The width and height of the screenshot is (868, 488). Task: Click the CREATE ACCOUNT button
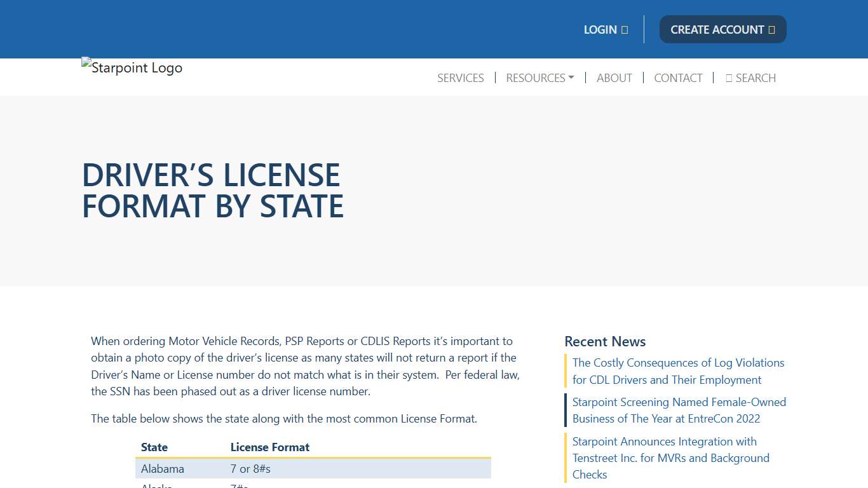click(x=722, y=29)
